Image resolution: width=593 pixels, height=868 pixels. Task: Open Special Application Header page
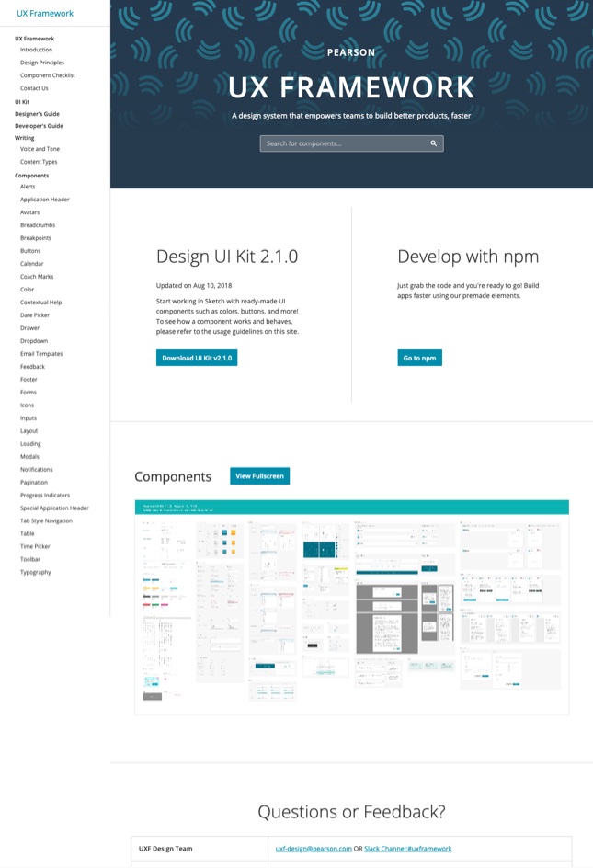coord(54,508)
